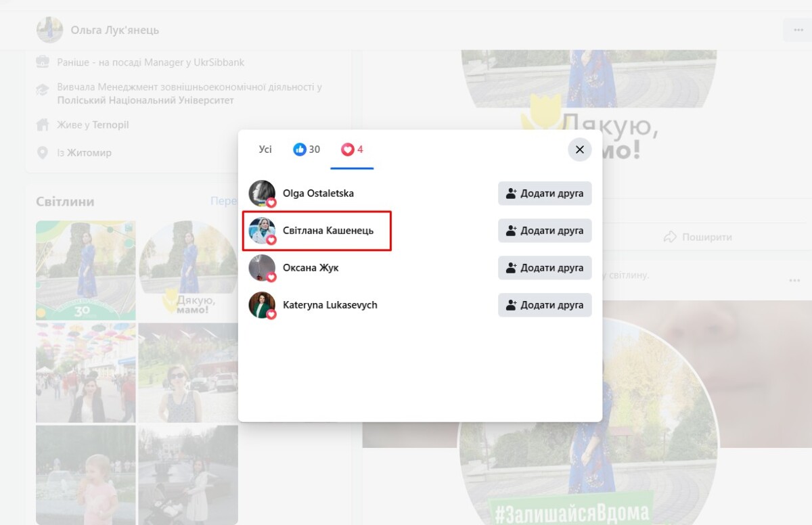This screenshot has width=812, height=525.
Task: Click Світлана Кашенець's profile picture
Action: click(262, 231)
